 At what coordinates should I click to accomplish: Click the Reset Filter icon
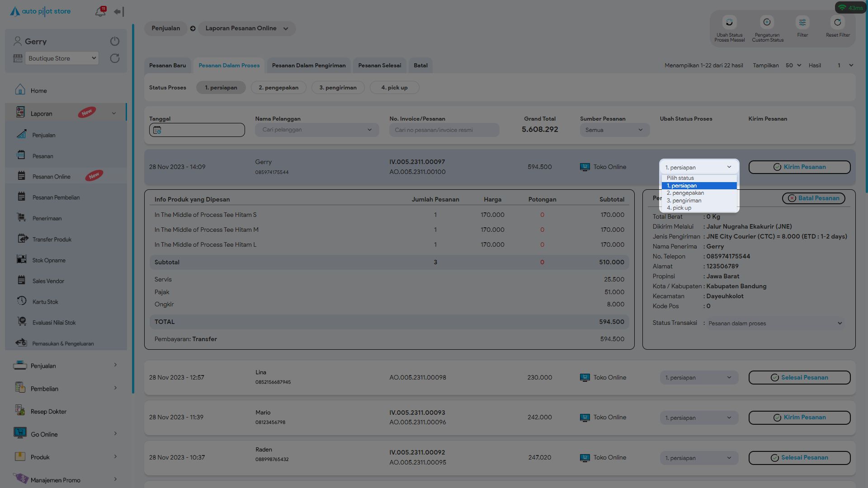tap(838, 23)
